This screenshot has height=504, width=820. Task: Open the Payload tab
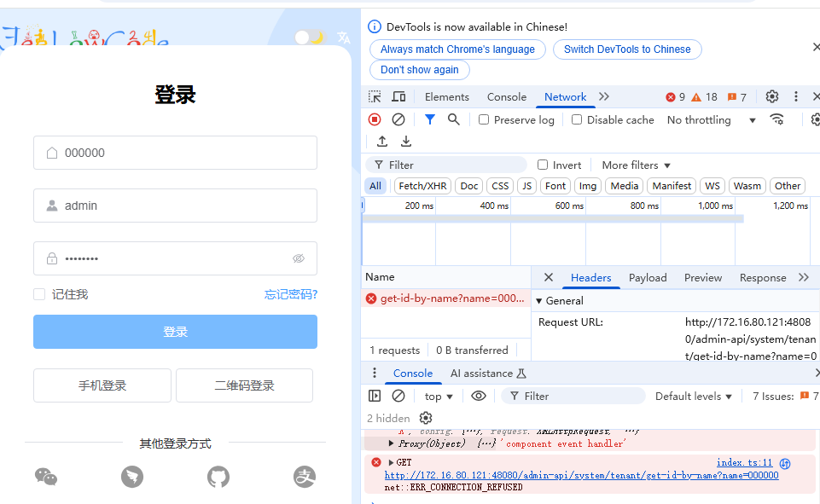647,277
